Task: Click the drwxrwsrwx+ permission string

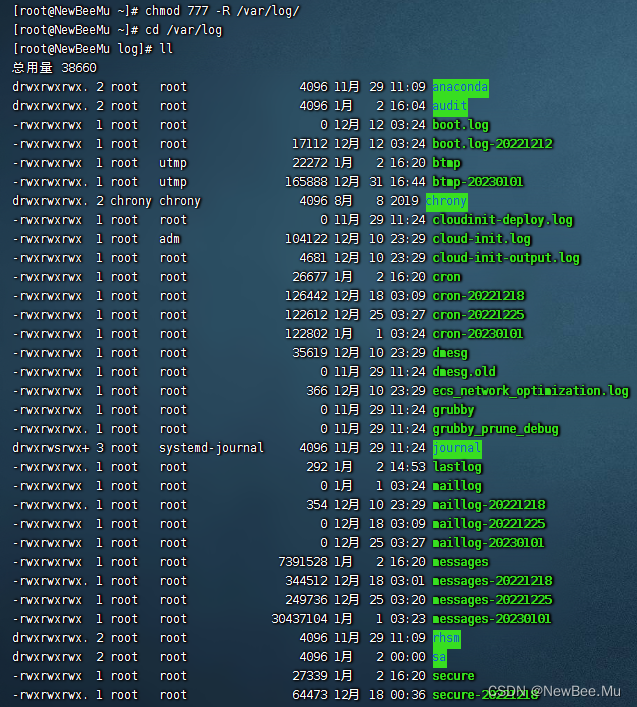Action: 51,448
